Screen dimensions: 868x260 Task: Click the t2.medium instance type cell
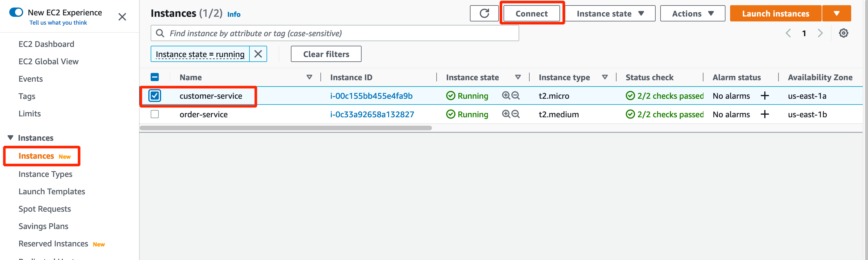coord(558,114)
